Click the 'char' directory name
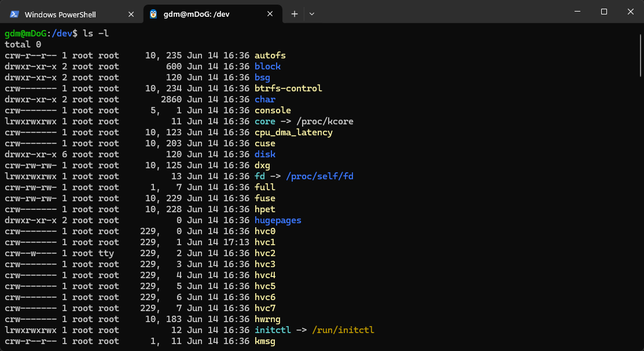This screenshot has width=644, height=351. pyautogui.click(x=265, y=99)
